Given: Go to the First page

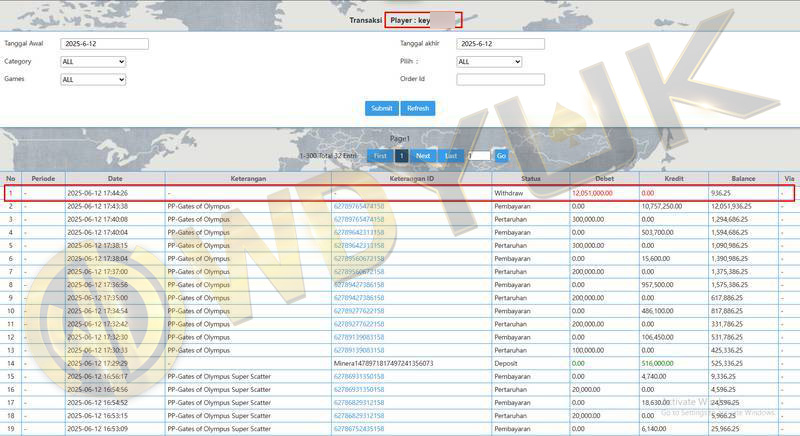Looking at the screenshot, I should pos(380,156).
